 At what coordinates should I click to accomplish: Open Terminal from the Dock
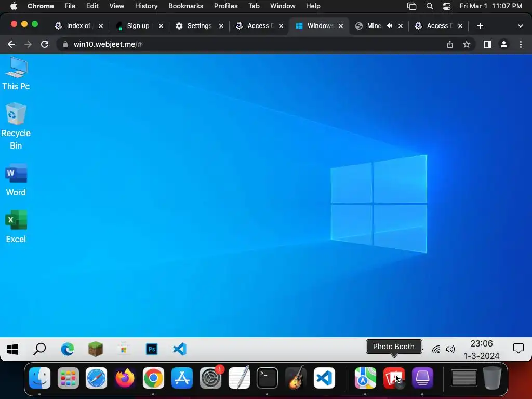click(x=268, y=378)
